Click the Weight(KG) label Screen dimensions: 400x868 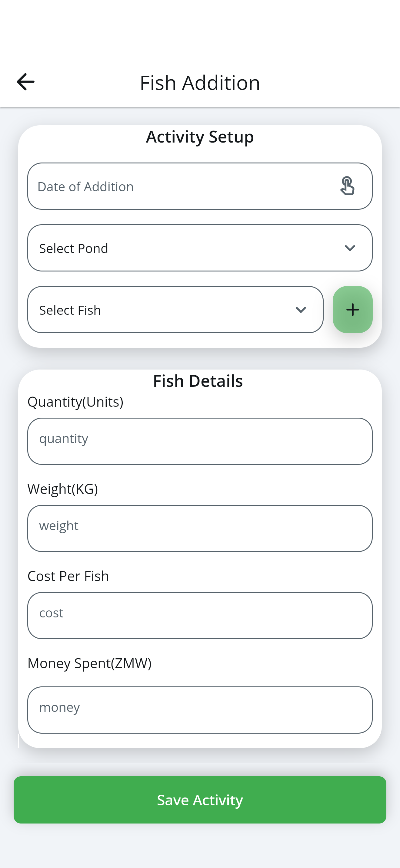tap(62, 489)
